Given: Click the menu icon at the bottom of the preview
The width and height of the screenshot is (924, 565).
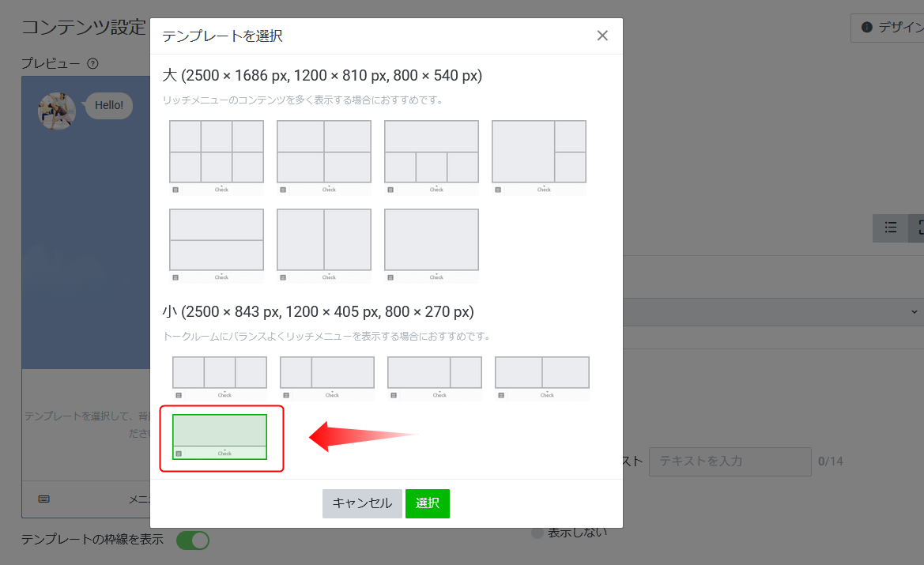Looking at the screenshot, I should click(x=44, y=499).
